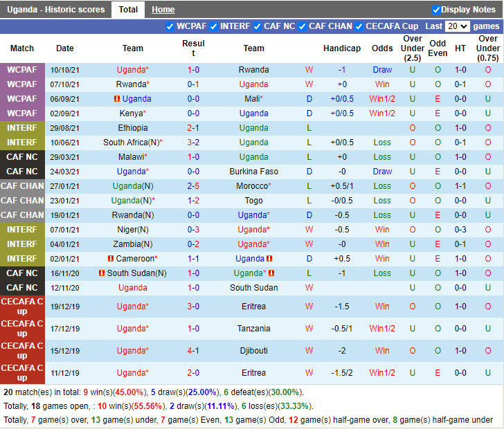This screenshot has height=429, width=504.
Task: Click the card icon before South Sudan(N)
Action: pyautogui.click(x=101, y=273)
